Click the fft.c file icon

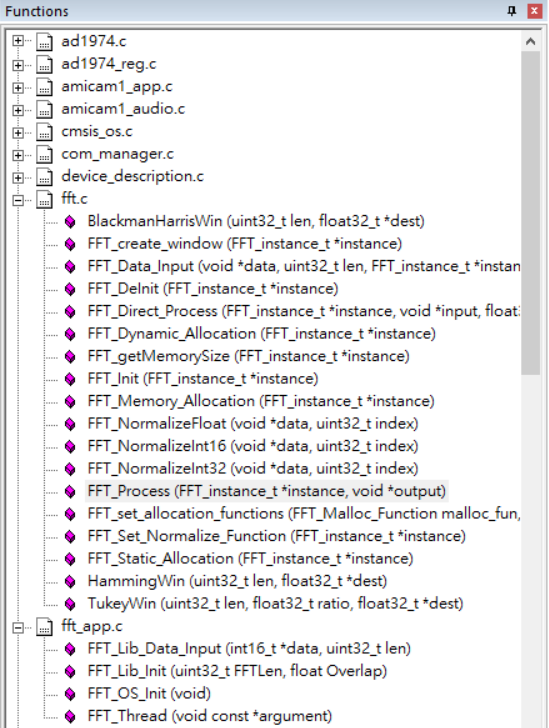click(x=45, y=200)
